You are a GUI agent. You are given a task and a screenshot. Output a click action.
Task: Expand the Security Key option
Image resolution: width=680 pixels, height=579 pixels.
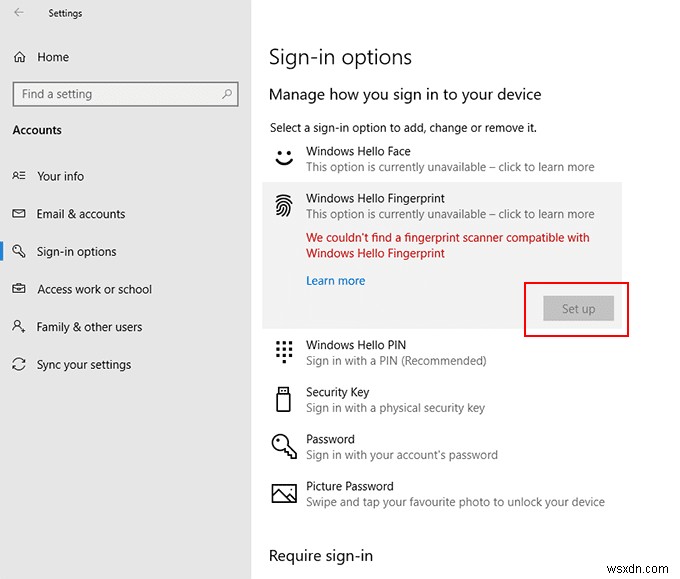(441, 399)
